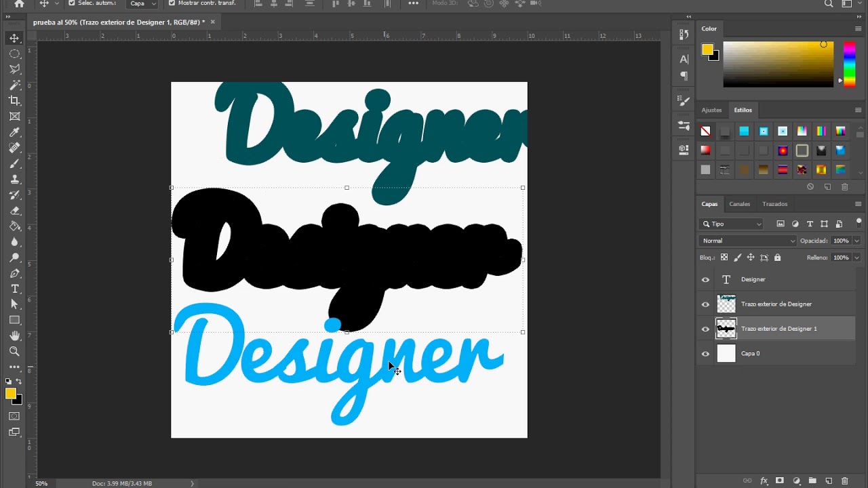
Task: Select the Frame tool
Action: point(14,117)
